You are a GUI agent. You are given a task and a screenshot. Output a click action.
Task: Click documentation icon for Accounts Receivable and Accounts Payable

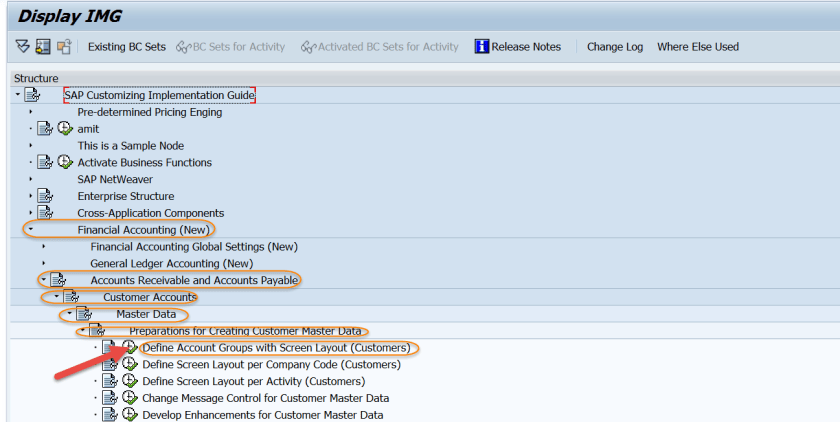(x=58, y=280)
